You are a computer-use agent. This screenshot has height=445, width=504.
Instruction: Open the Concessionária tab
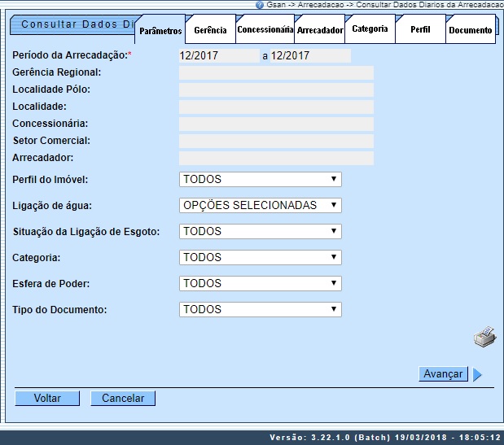(x=264, y=29)
